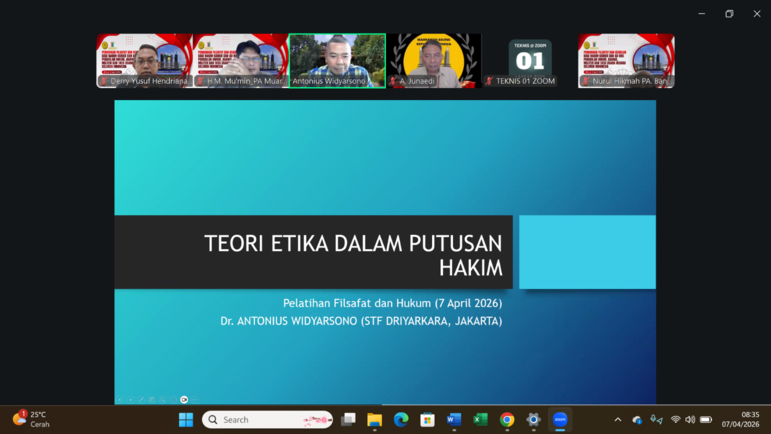Select the pen tool in the slide toolbar
This screenshot has height=434, width=771.
[x=141, y=400]
